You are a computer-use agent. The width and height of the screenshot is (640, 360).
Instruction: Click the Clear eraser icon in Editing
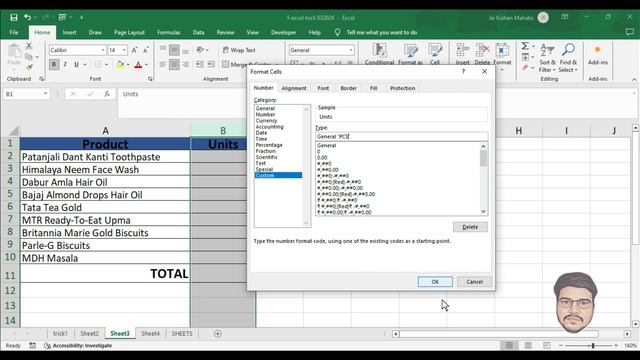coord(525,68)
